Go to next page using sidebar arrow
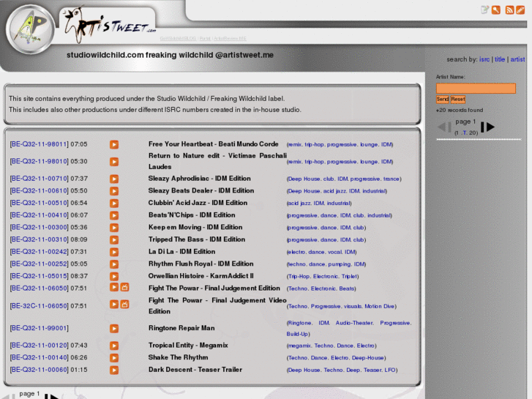This screenshot has height=399, width=532. [488, 127]
